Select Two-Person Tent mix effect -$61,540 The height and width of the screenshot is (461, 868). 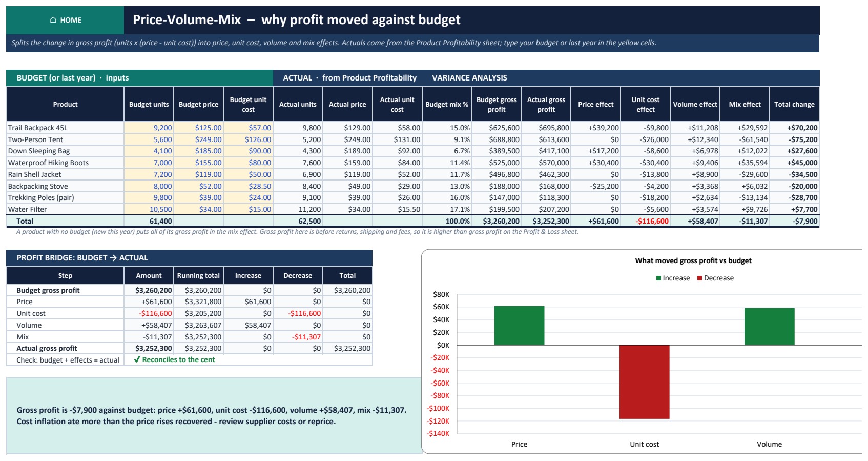point(745,139)
